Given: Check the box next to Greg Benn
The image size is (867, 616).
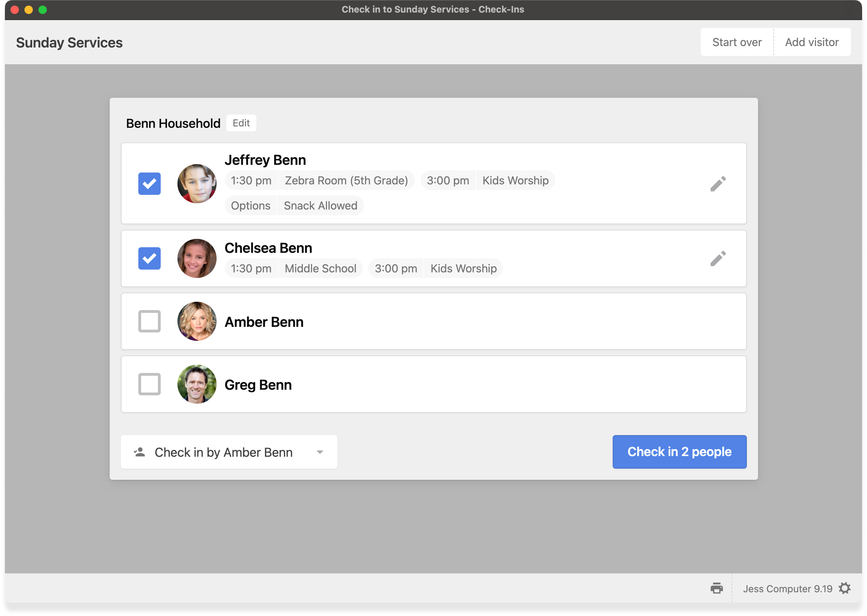Looking at the screenshot, I should pos(150,384).
